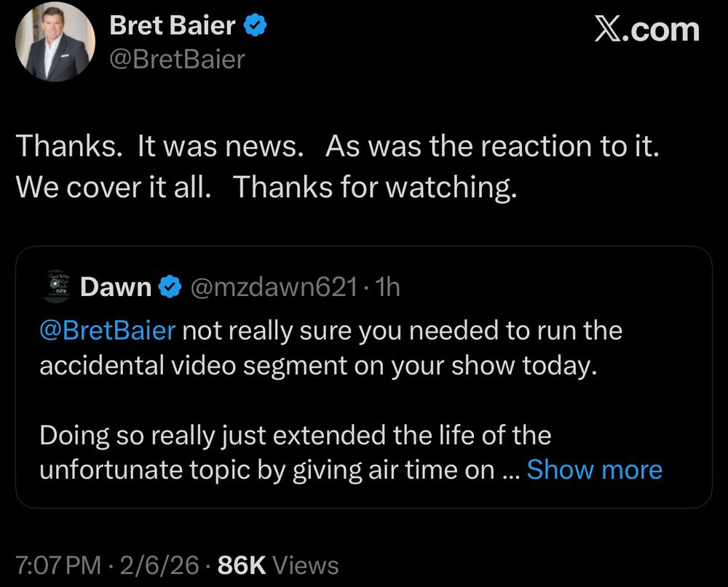Click Dawn's blue verified checkmark
The height and width of the screenshot is (587, 728).
point(170,287)
